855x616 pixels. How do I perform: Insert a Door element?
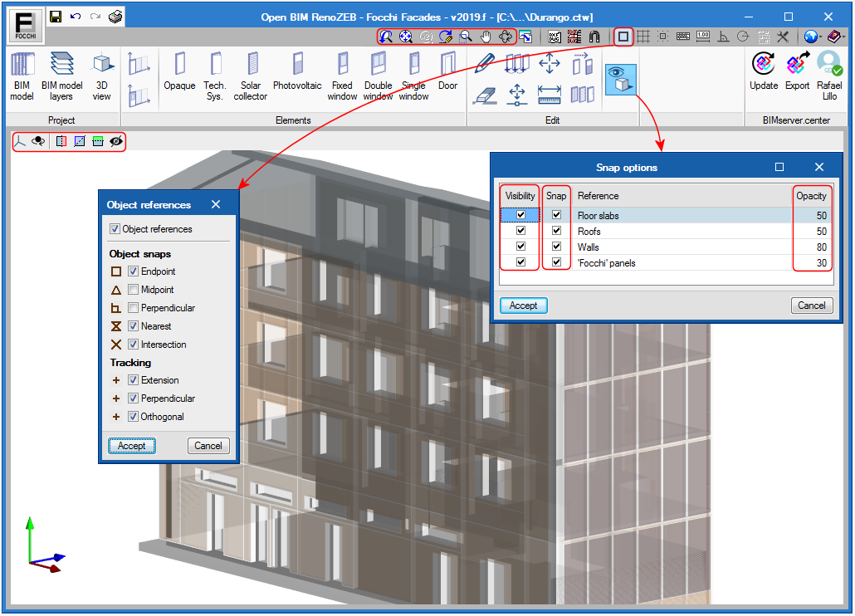(x=447, y=71)
